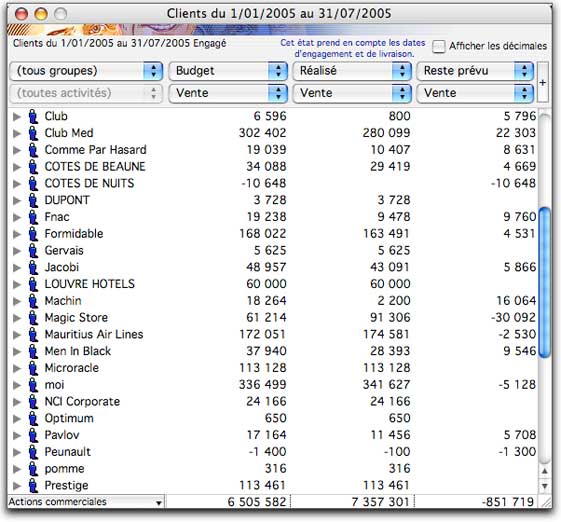Click the client icon beside DUPONT

tap(33, 200)
